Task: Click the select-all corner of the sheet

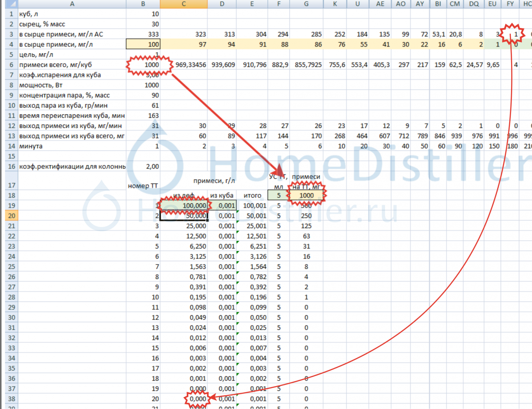Action: coord(11,4)
